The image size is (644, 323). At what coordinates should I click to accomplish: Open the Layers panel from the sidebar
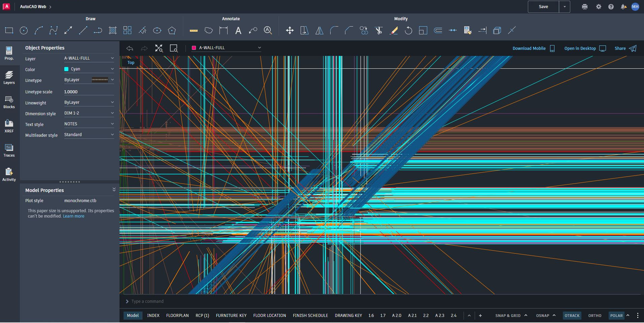coord(9,77)
